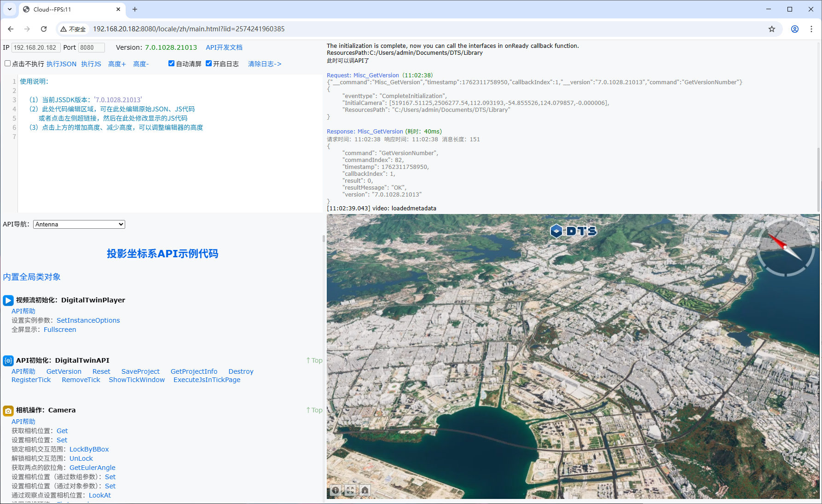This screenshot has height=504, width=822.
Task: Toggle the 开启日志 checkbox
Action: (x=208, y=64)
